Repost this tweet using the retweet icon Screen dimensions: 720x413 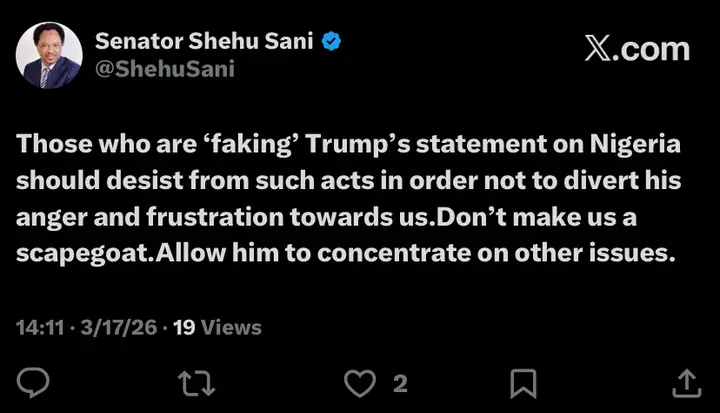tap(192, 382)
